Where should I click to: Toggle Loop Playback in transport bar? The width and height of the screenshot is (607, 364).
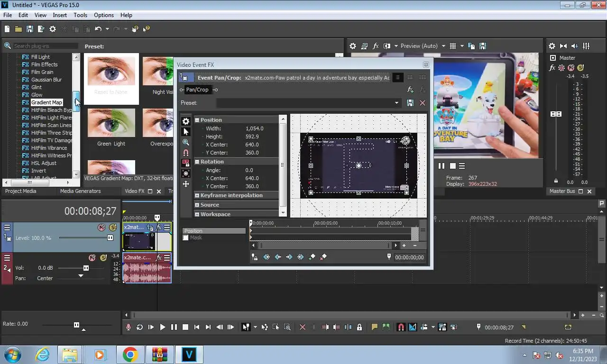139,327
